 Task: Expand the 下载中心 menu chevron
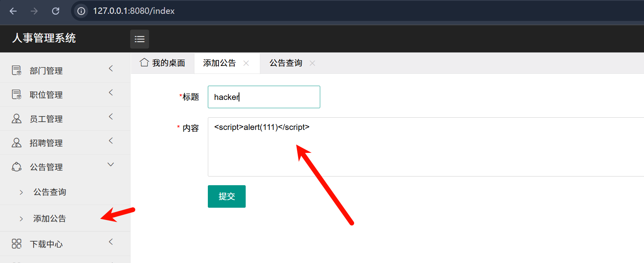[111, 242]
